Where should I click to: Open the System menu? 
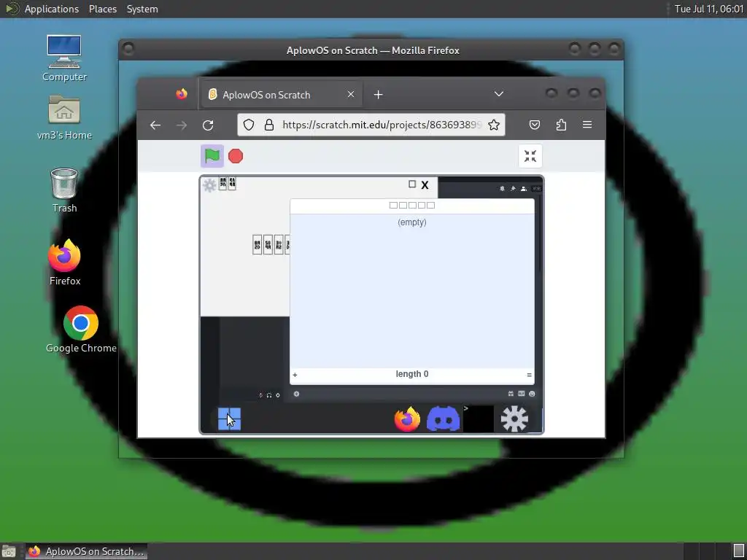coord(142,9)
